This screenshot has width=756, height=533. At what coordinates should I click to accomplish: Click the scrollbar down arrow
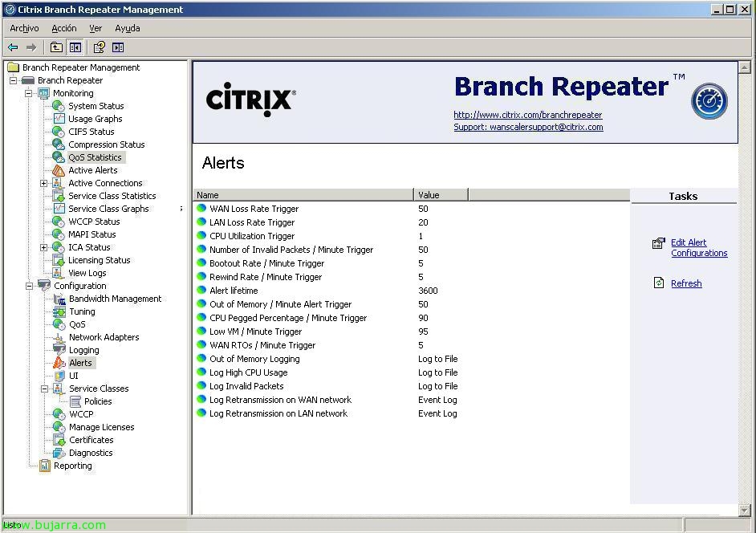coord(745,510)
